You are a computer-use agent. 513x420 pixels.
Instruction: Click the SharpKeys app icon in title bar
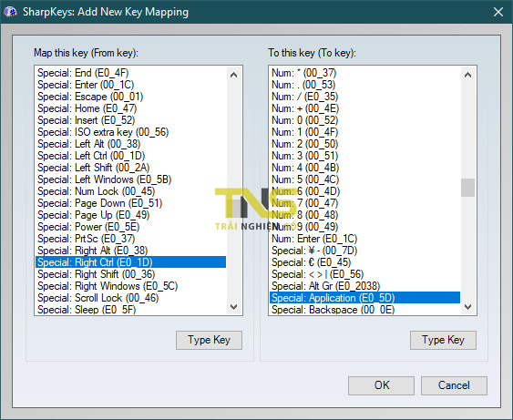pyautogui.click(x=10, y=12)
